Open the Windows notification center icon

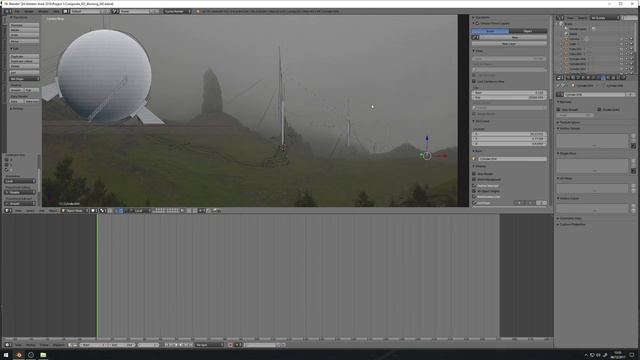[632, 355]
